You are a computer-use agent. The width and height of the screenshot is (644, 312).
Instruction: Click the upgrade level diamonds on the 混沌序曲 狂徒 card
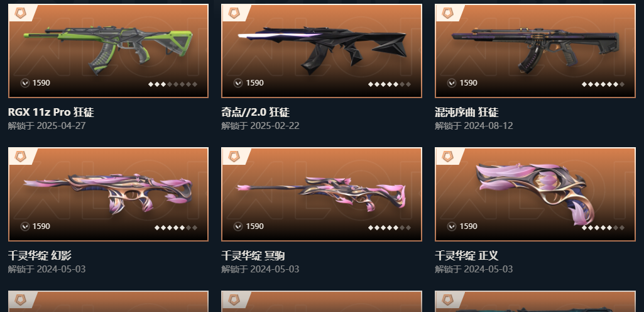(603, 84)
